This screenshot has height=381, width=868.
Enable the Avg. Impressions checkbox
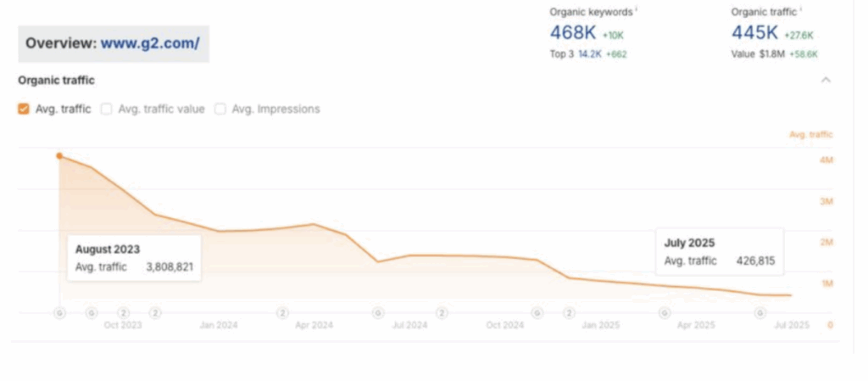tap(220, 109)
